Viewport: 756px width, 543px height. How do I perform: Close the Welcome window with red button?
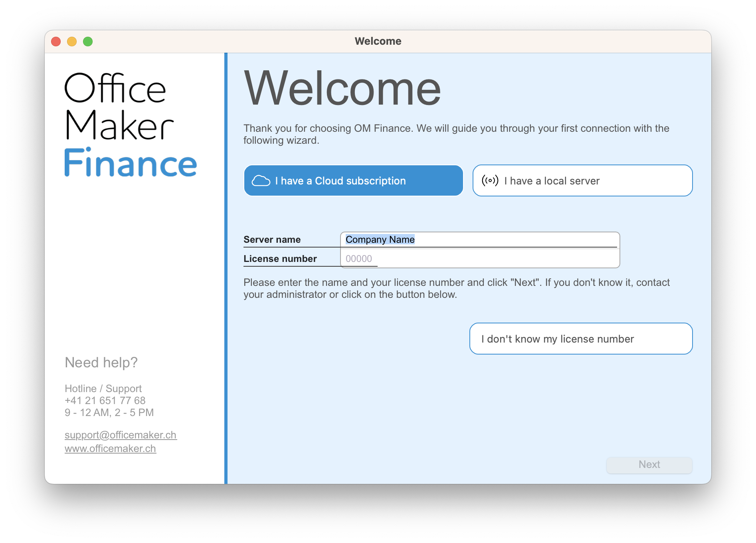coord(56,42)
